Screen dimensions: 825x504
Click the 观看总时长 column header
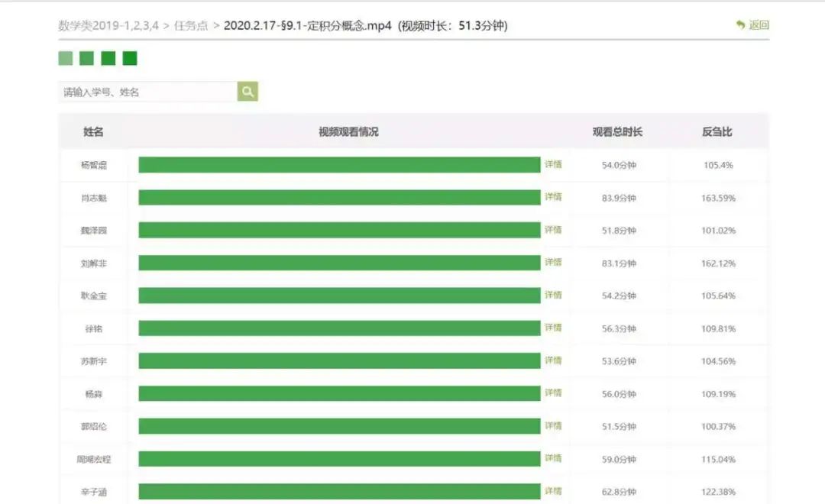tap(617, 132)
